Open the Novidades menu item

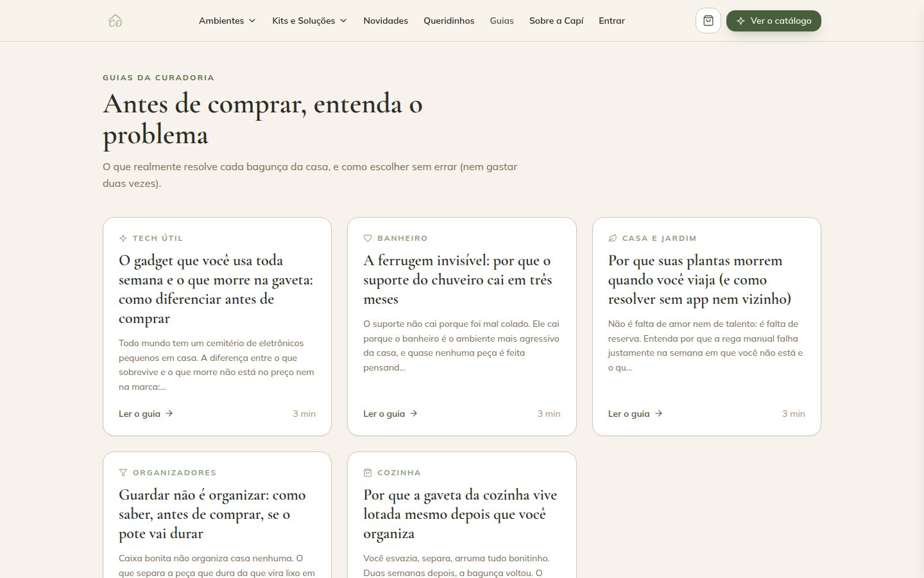click(386, 21)
